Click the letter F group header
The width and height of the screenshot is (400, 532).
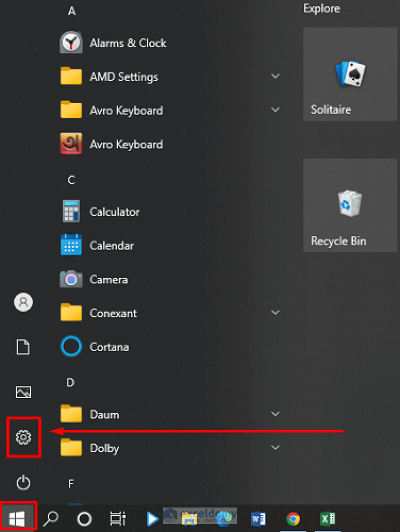(x=71, y=484)
